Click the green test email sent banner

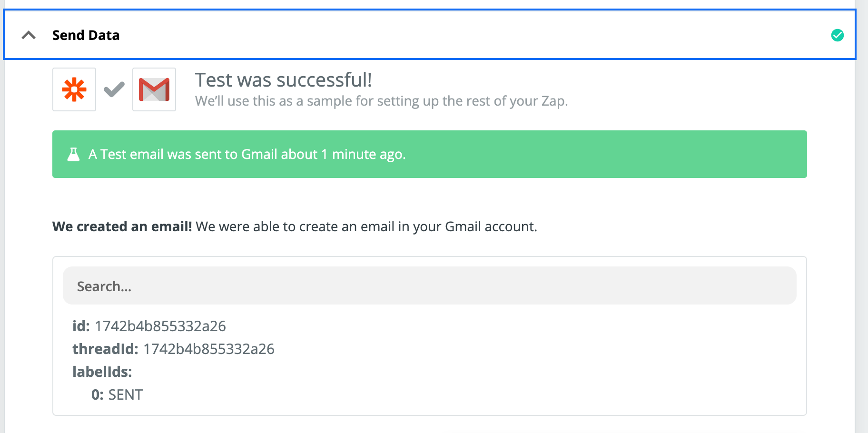point(429,154)
